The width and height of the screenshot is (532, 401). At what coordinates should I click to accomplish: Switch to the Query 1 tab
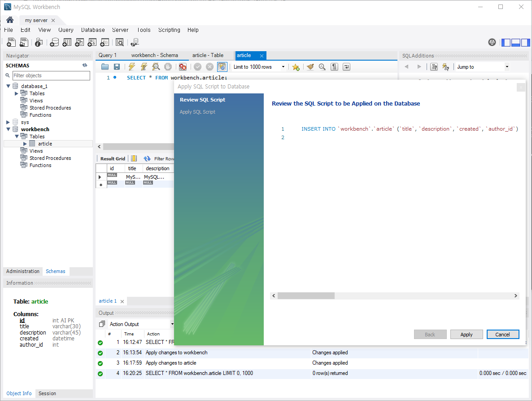[108, 55]
